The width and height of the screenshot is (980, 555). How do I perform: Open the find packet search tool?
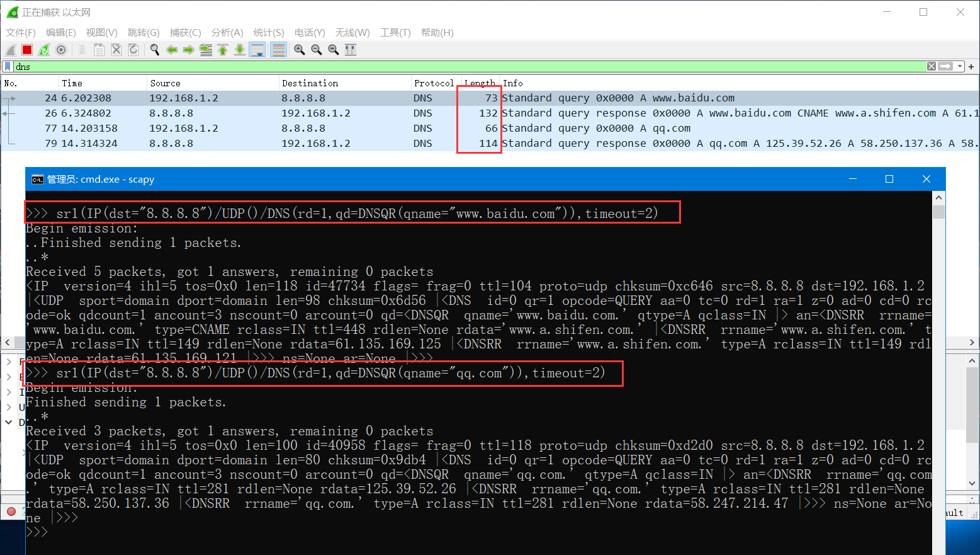[154, 50]
